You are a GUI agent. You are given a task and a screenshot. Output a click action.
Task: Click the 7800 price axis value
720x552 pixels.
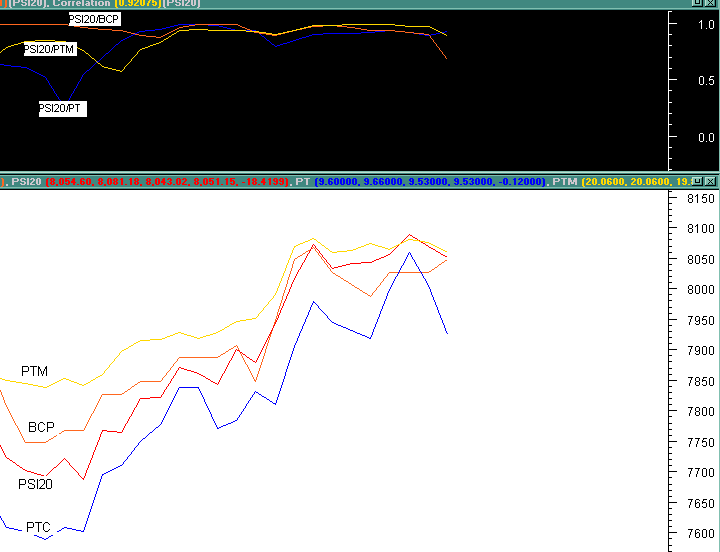701,411
